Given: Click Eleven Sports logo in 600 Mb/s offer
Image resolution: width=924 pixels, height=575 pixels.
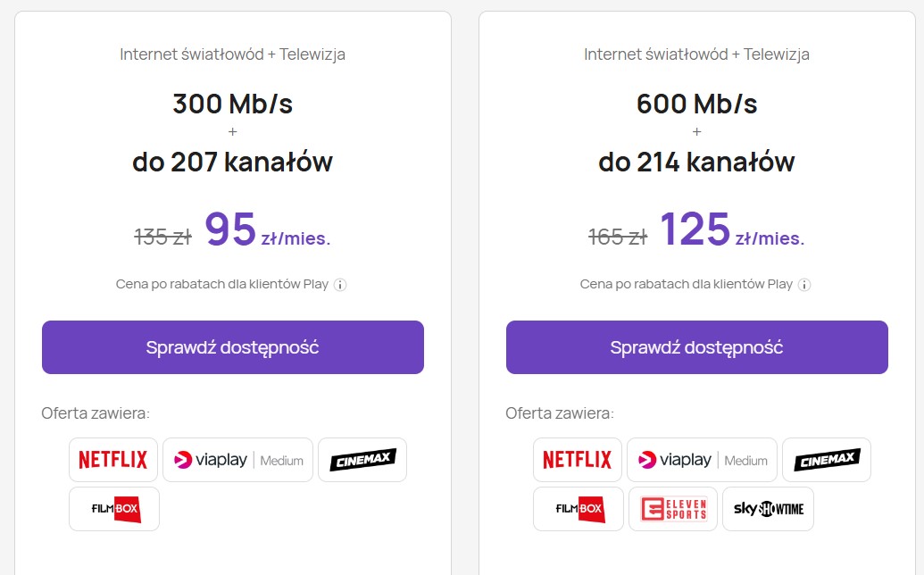Looking at the screenshot, I should click(x=673, y=509).
